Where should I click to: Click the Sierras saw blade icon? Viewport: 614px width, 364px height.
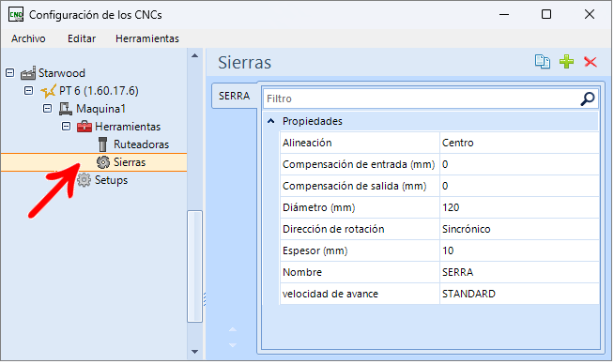click(103, 162)
